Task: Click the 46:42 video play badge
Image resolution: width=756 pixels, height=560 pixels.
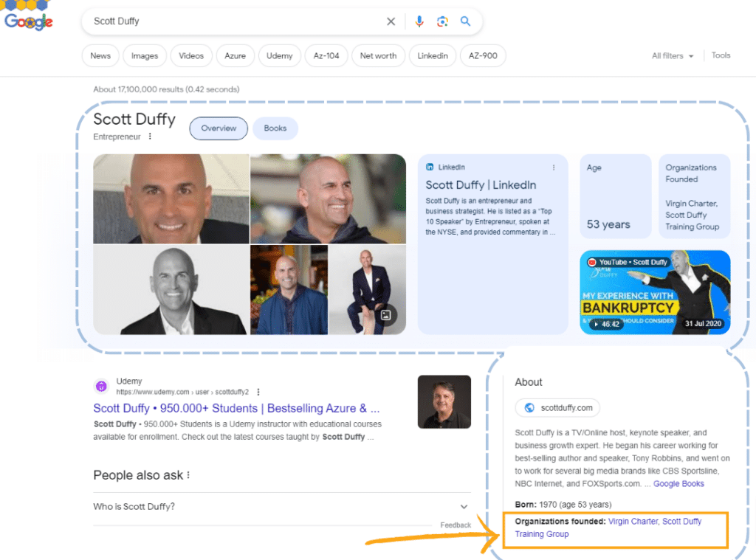Action: click(607, 324)
